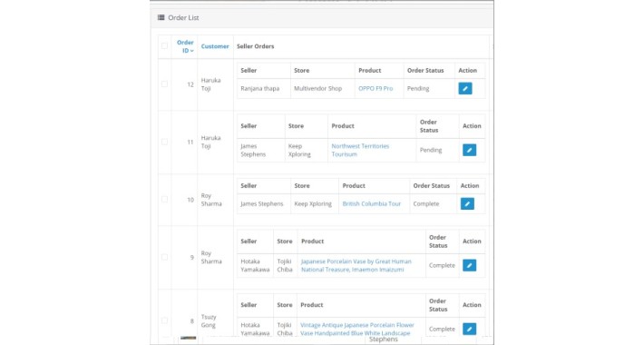Click the seller James Stephens on order 11
Screen dimensions: 644x345
253,150
